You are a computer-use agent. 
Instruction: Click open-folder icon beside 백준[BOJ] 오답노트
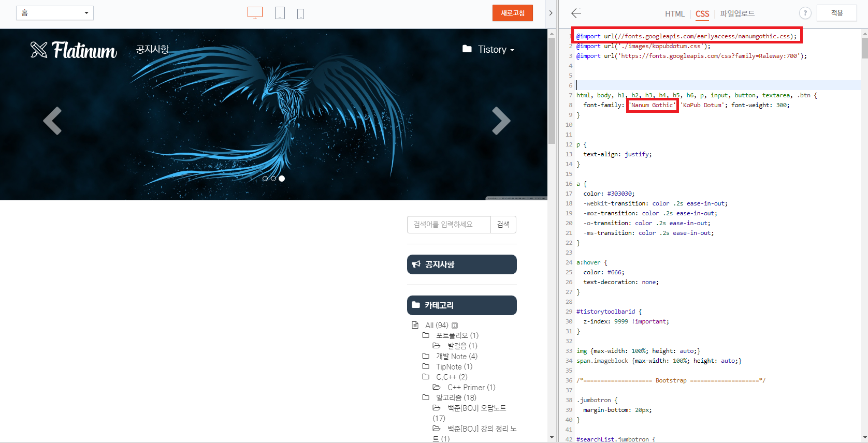(x=437, y=408)
